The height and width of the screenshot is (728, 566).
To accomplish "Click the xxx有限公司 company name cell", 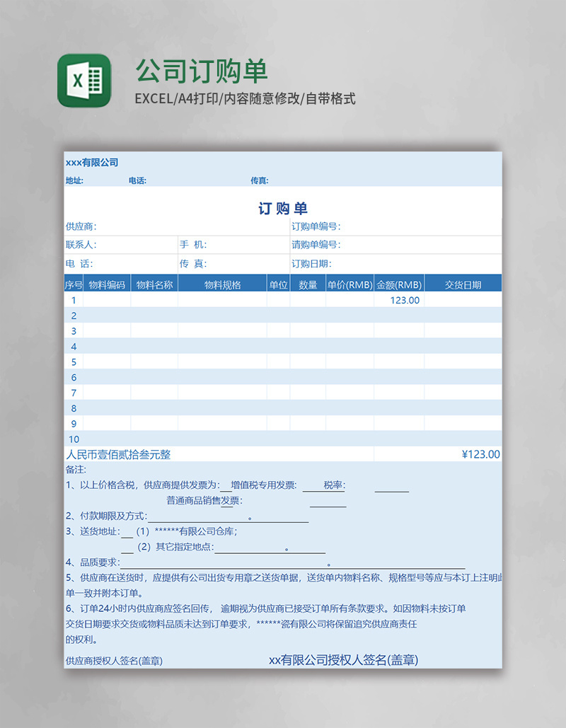I will [92, 162].
